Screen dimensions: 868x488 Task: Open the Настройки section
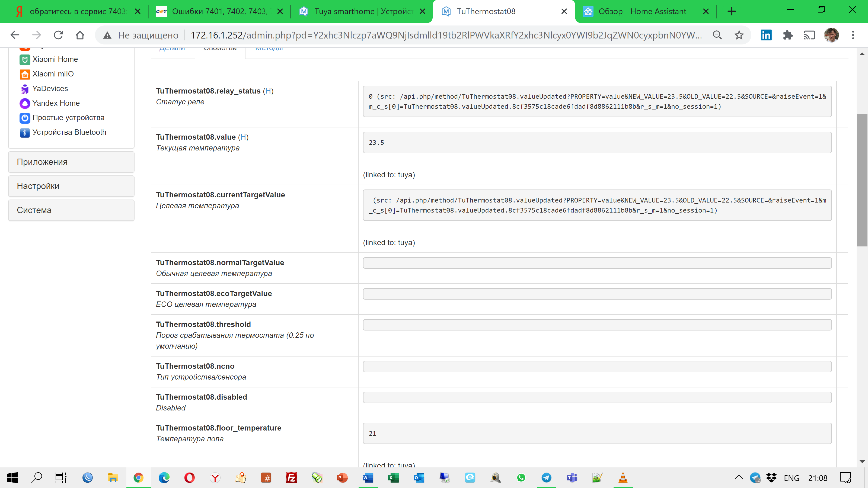(x=38, y=186)
